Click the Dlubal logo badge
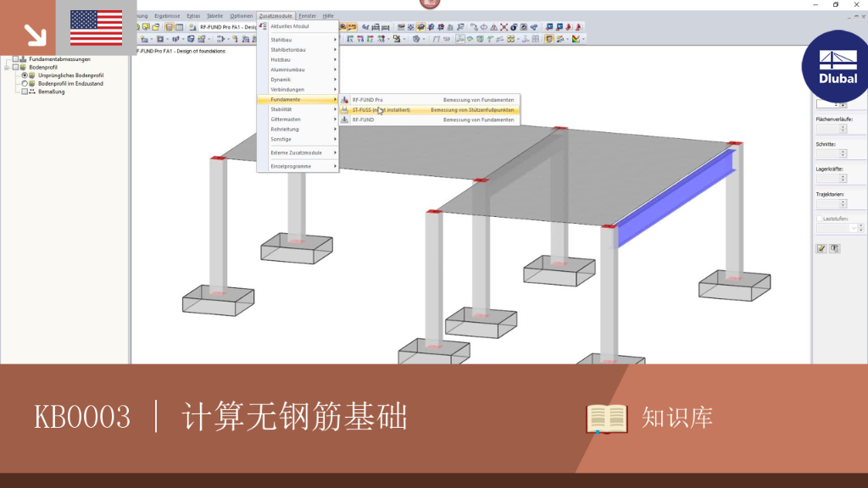Screen dimensions: 868x488 click(837, 67)
